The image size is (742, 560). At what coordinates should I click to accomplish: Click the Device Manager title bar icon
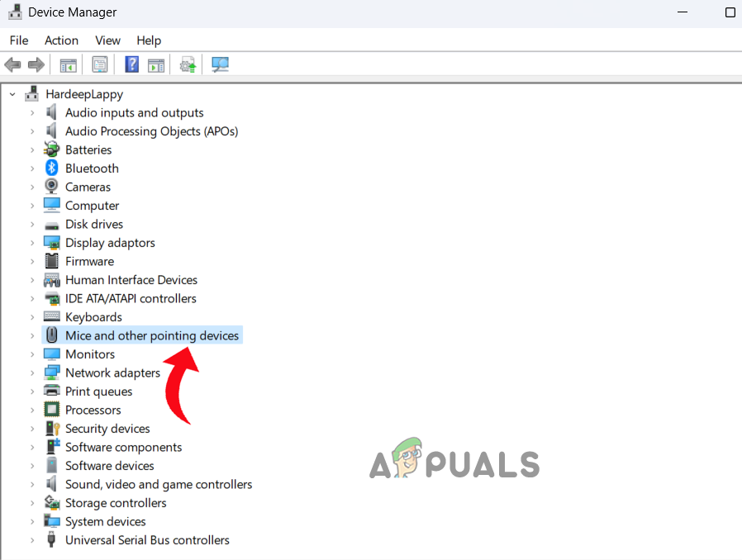13,12
